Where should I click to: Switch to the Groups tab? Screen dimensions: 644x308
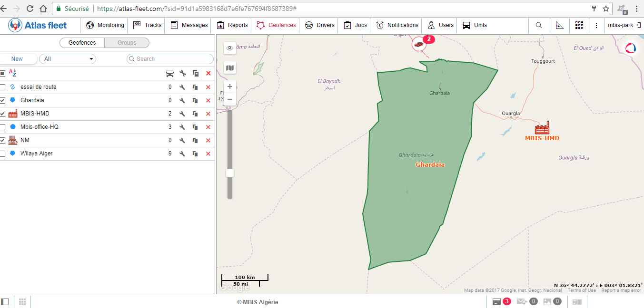[x=127, y=43]
